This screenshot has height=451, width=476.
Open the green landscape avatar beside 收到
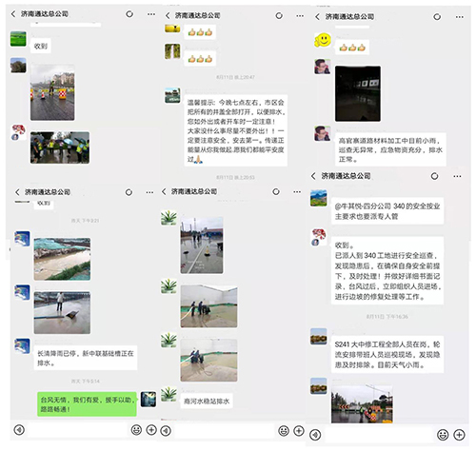click(18, 39)
